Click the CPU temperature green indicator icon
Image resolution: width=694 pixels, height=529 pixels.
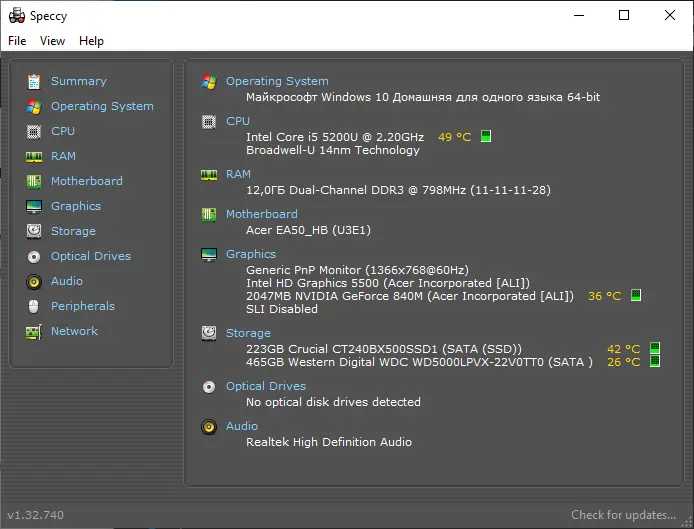tap(486, 136)
